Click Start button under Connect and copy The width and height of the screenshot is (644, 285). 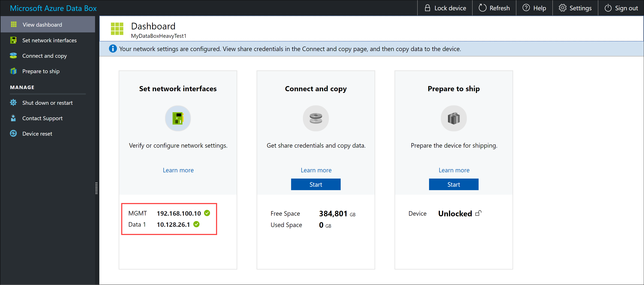click(315, 184)
